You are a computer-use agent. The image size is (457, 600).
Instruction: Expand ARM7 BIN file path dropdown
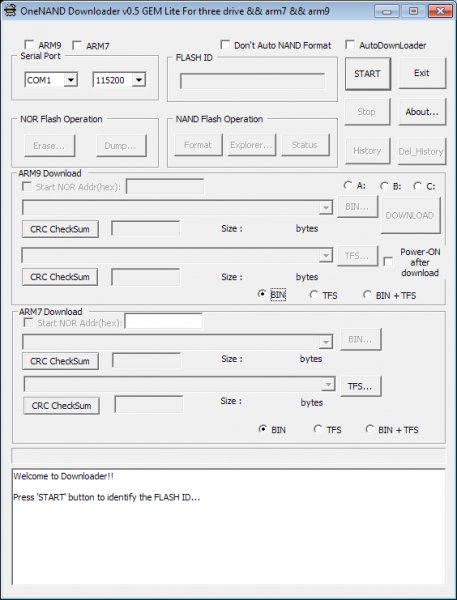[326, 342]
